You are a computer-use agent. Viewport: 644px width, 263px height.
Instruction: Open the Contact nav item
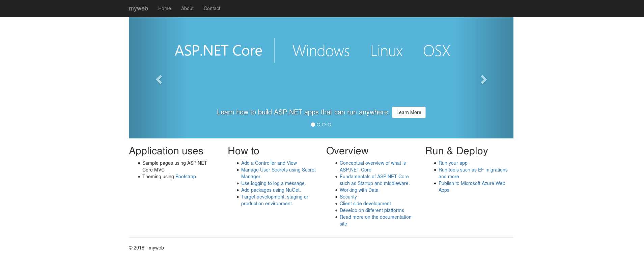point(212,8)
